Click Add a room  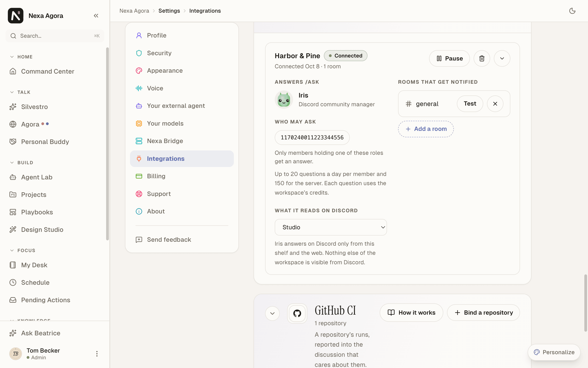click(426, 129)
